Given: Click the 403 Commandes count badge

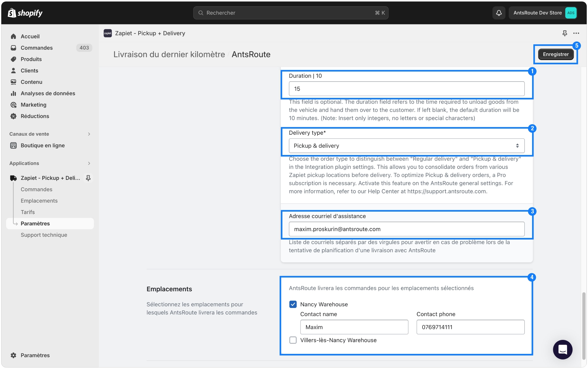Looking at the screenshot, I should pos(84,48).
